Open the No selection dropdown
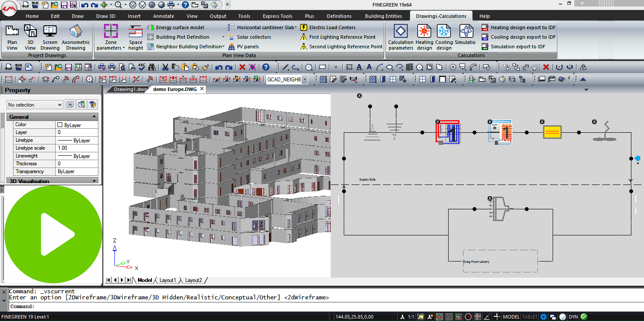This screenshot has height=322, width=644. click(x=35, y=105)
